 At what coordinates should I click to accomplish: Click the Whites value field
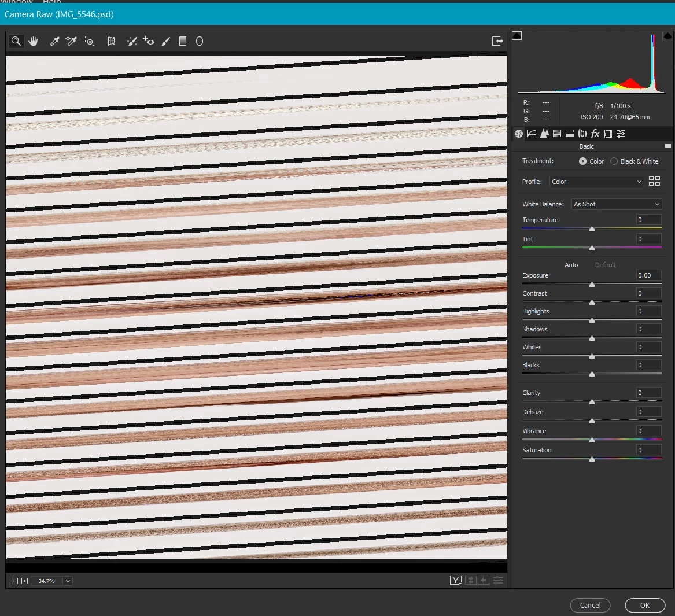tap(648, 347)
